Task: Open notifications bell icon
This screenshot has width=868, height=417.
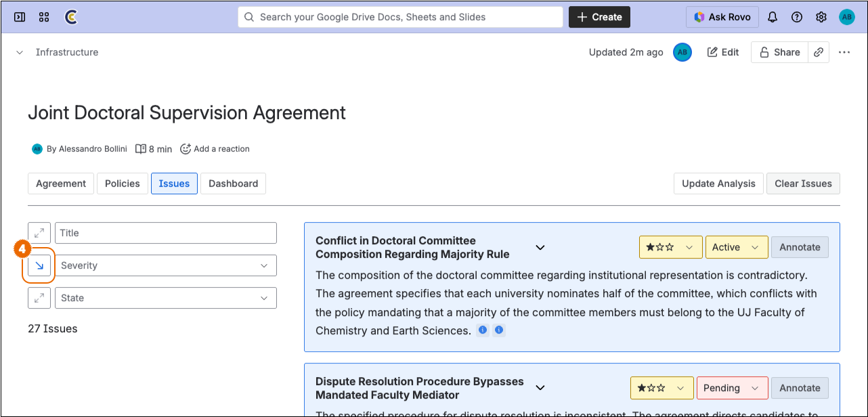Action: point(773,17)
